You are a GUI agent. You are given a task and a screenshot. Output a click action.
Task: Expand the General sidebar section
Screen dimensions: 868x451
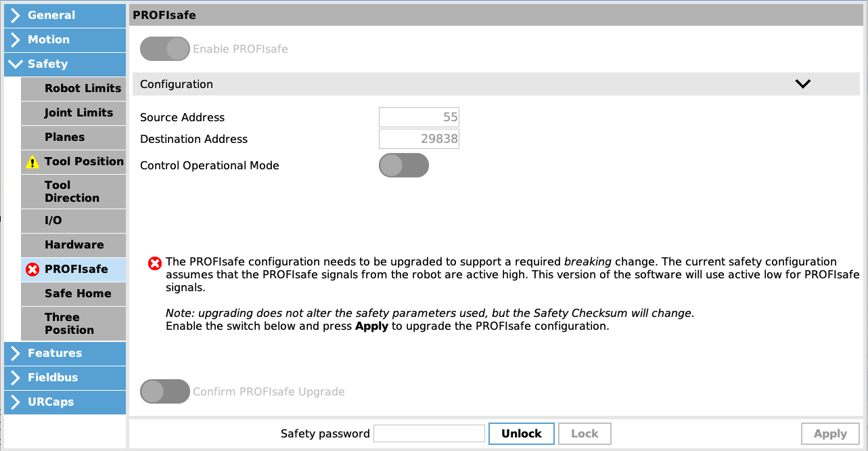[x=65, y=15]
